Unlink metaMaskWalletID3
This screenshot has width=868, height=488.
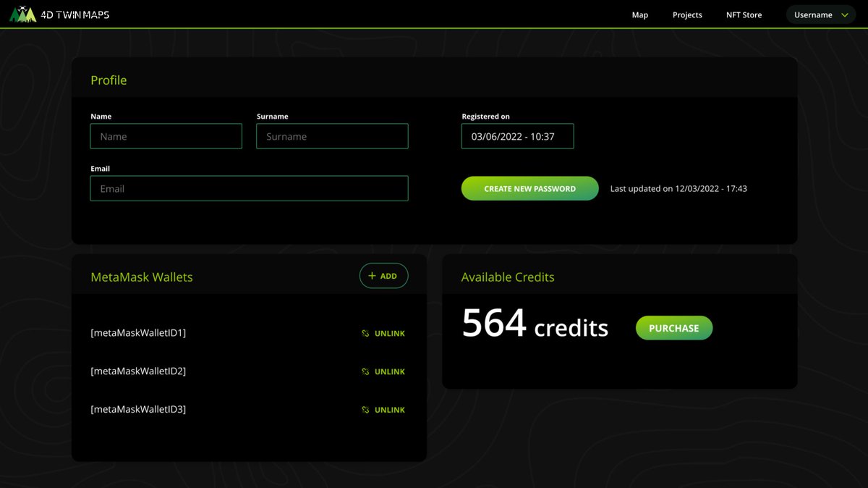coord(383,410)
